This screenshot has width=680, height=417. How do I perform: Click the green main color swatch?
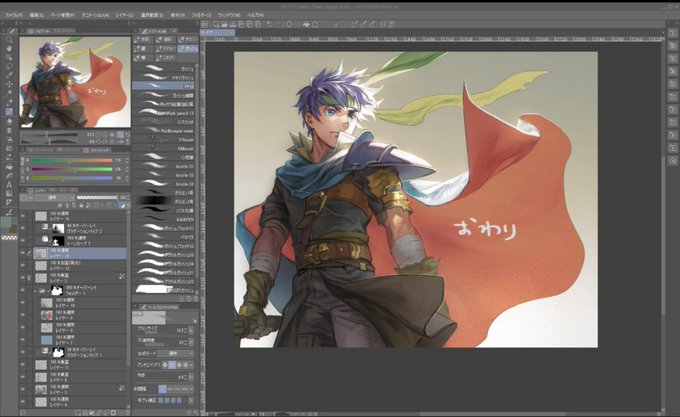click(6, 222)
